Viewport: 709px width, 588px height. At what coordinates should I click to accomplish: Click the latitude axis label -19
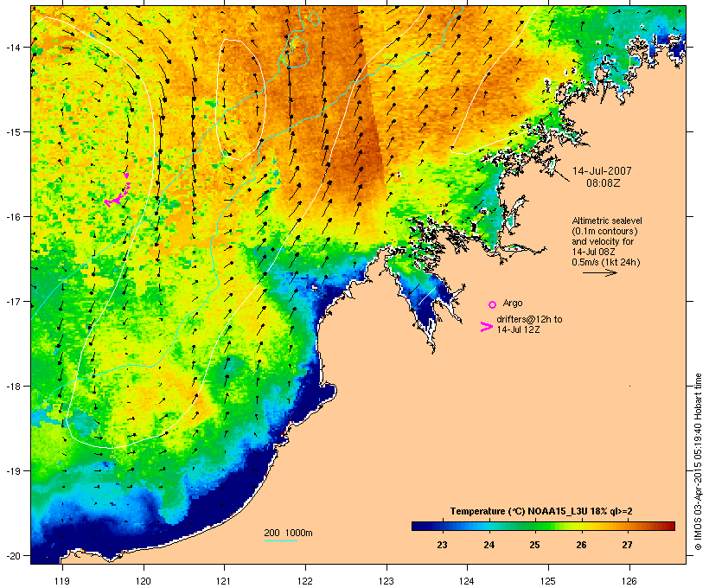tap(12, 471)
